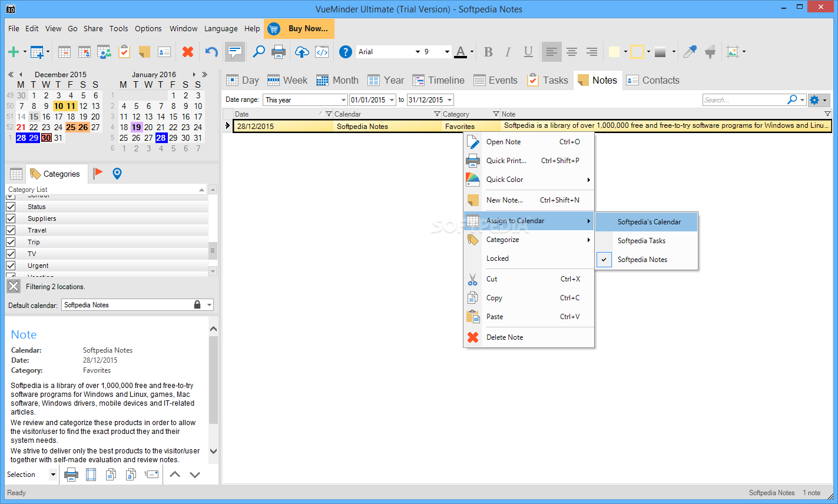Open the Tools menu
The width and height of the screenshot is (838, 504).
point(118,28)
